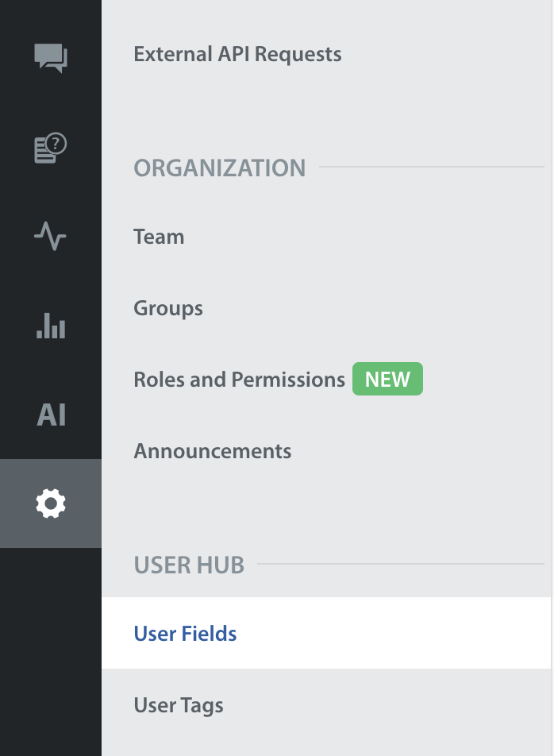Click the USER HUB section header

(189, 565)
